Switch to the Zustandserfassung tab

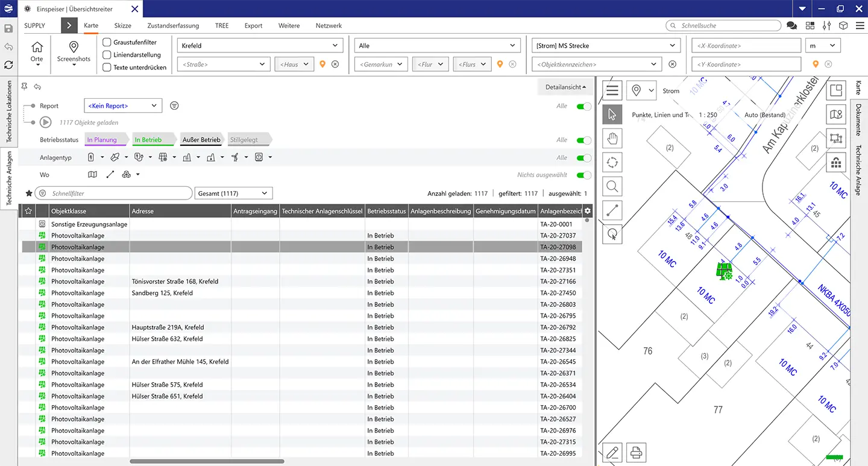[x=173, y=26]
